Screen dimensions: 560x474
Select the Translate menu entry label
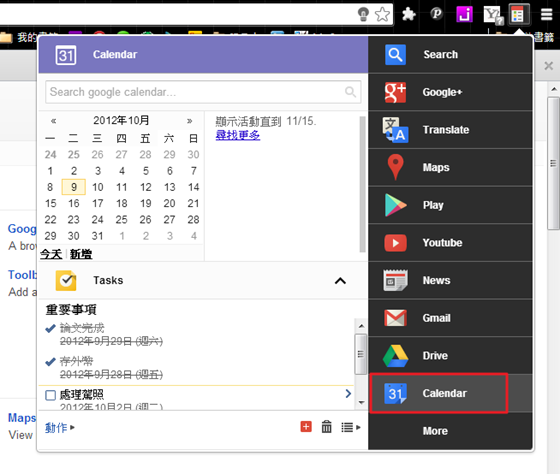point(446,130)
